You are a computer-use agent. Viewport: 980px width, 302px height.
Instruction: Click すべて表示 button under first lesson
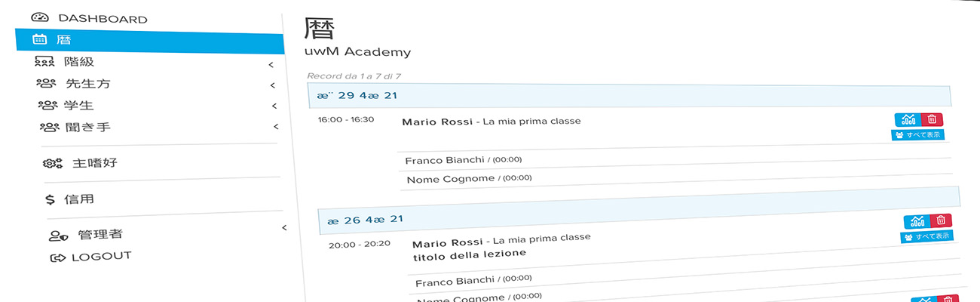(x=918, y=135)
